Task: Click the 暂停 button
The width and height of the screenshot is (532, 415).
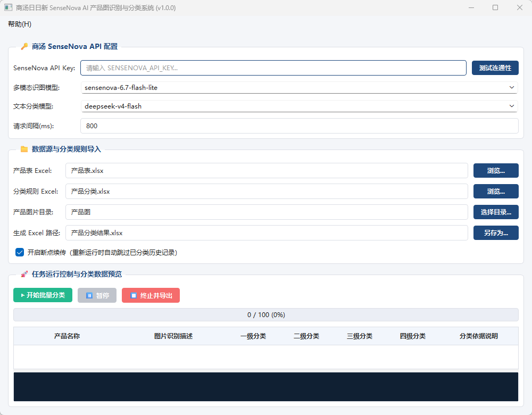Action: pos(97,295)
